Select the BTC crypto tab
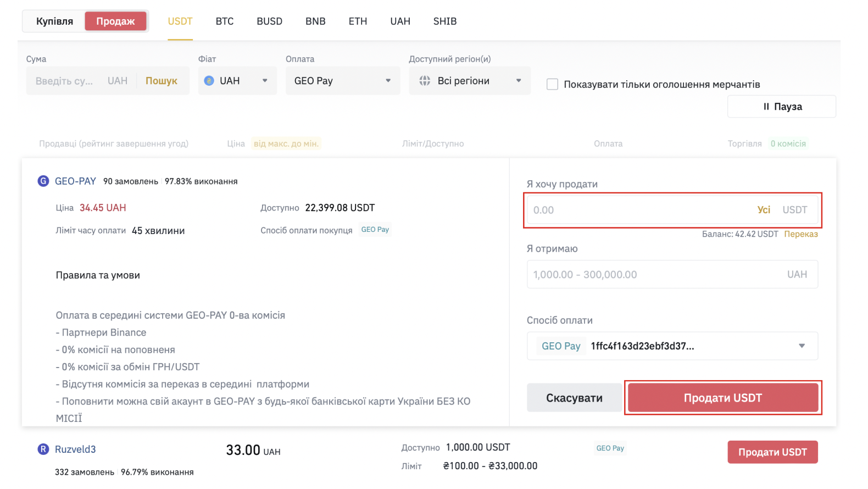The height and width of the screenshot is (489, 868). (225, 21)
